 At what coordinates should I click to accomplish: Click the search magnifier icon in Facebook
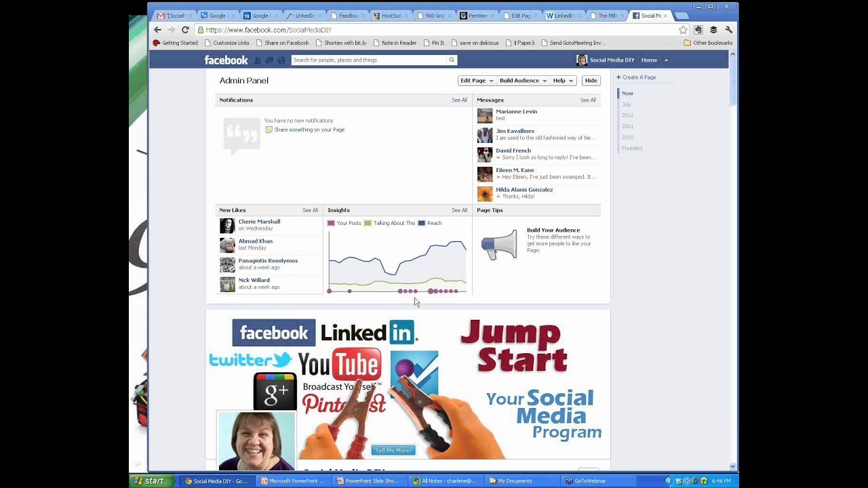pos(452,60)
